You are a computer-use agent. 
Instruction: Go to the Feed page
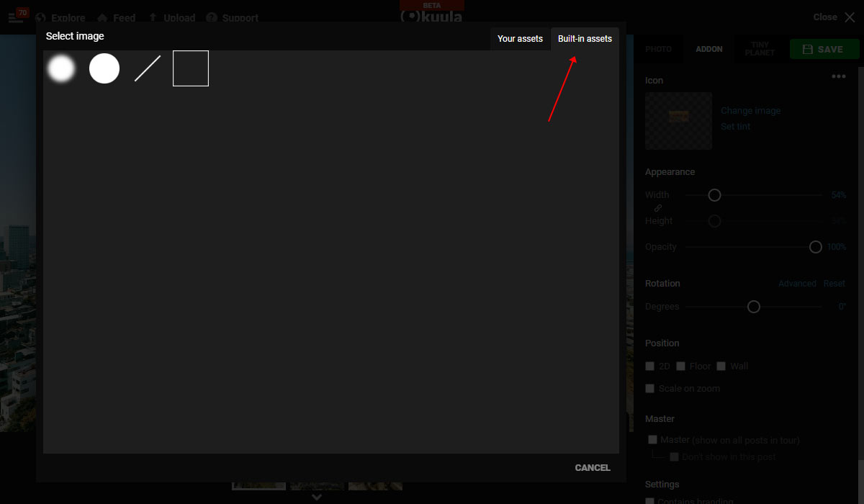[125, 18]
